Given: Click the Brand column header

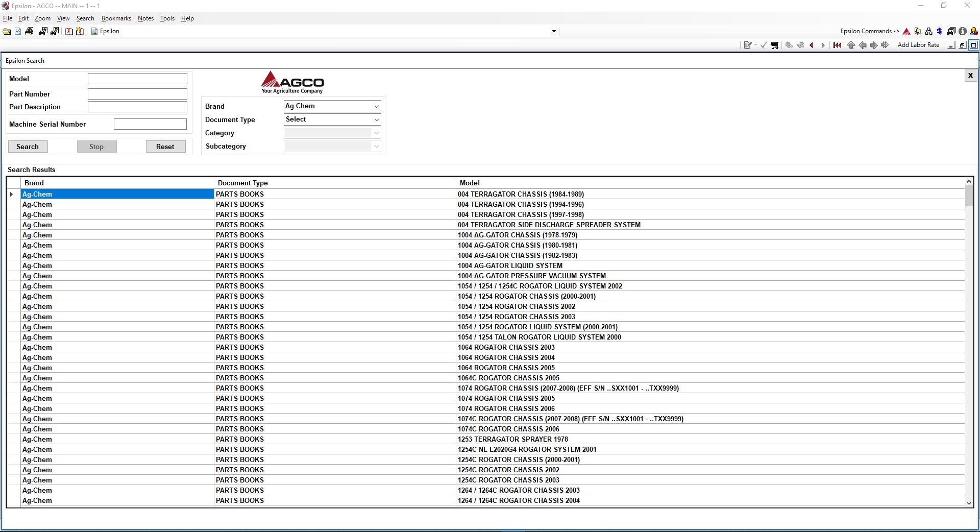Looking at the screenshot, I should (x=117, y=183).
